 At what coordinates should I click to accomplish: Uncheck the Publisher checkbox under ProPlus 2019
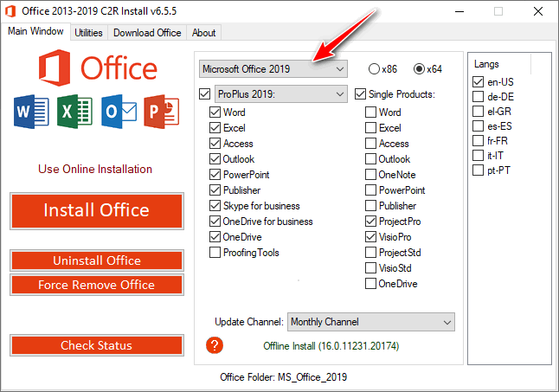click(x=215, y=190)
